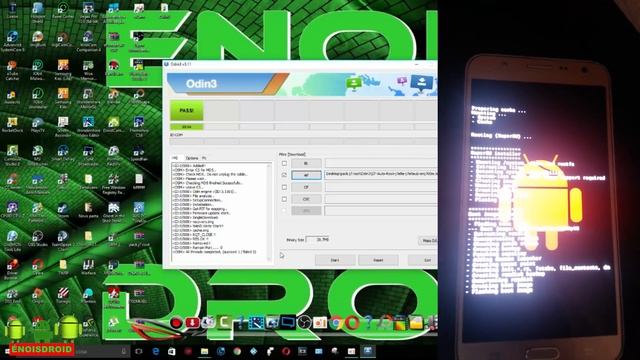Click the blue question mark dock icon
640x360 pixels.
point(368,323)
